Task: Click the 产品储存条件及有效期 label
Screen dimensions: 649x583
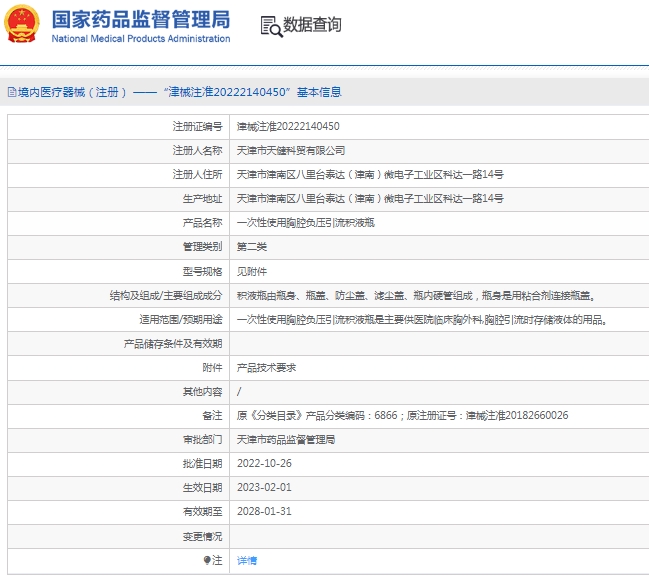Action: (x=173, y=343)
